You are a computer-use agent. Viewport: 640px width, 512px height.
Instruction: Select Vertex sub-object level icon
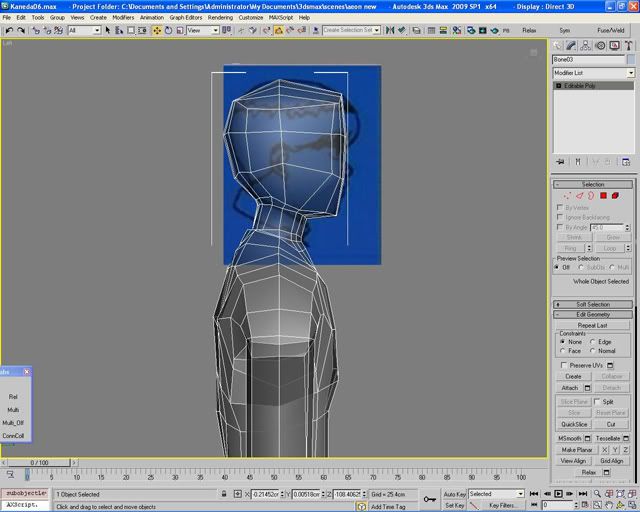(x=566, y=196)
